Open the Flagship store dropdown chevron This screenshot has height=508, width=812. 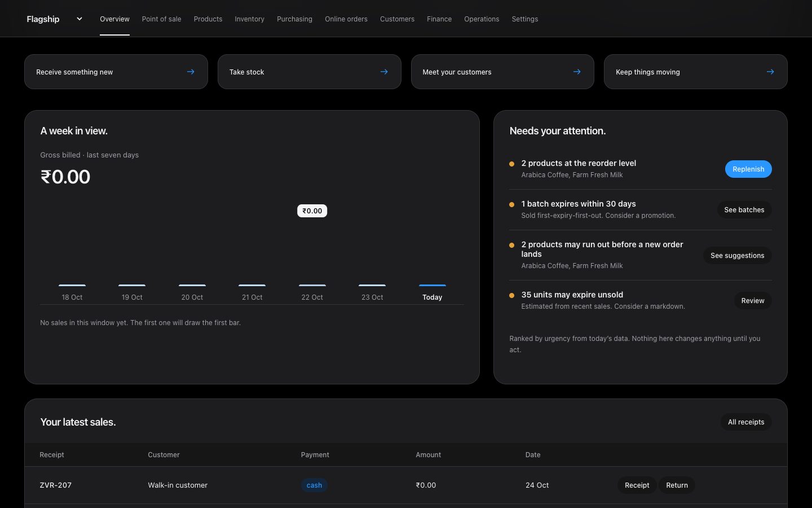(x=80, y=19)
